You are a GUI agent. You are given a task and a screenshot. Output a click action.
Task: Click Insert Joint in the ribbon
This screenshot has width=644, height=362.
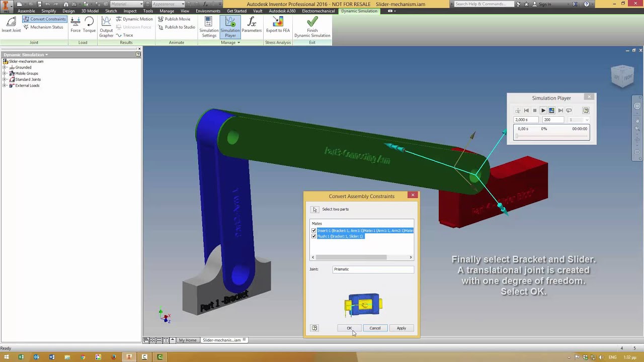pos(11,25)
